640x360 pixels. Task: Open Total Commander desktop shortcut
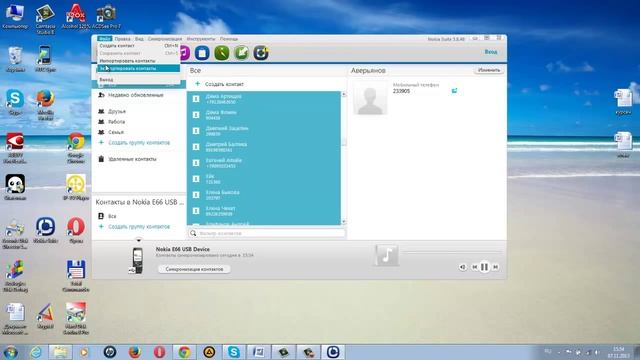click(76, 276)
